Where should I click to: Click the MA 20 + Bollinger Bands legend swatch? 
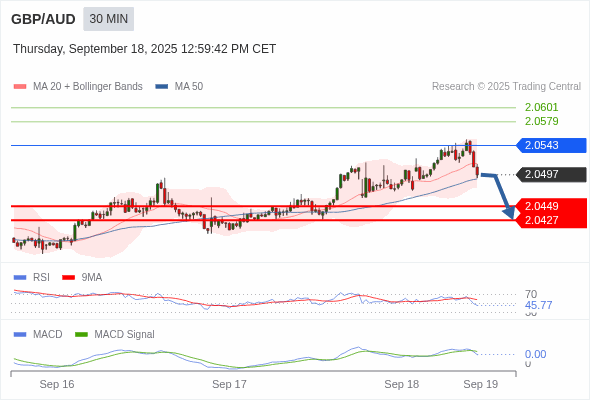pyautogui.click(x=20, y=87)
